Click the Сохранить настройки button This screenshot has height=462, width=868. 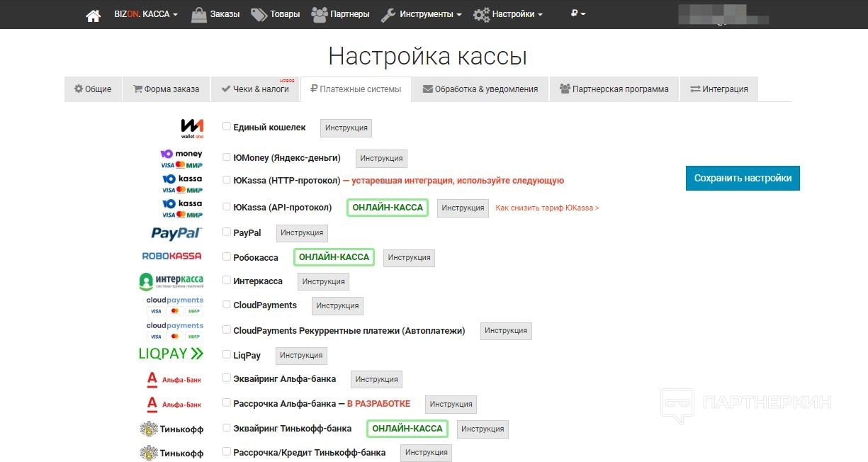pyautogui.click(x=743, y=178)
